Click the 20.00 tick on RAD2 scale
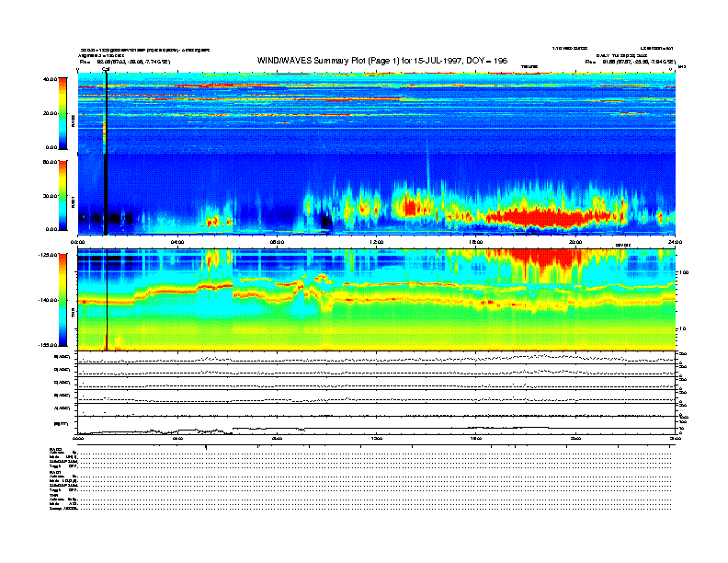This screenshot has width=728, height=563. click(x=51, y=113)
